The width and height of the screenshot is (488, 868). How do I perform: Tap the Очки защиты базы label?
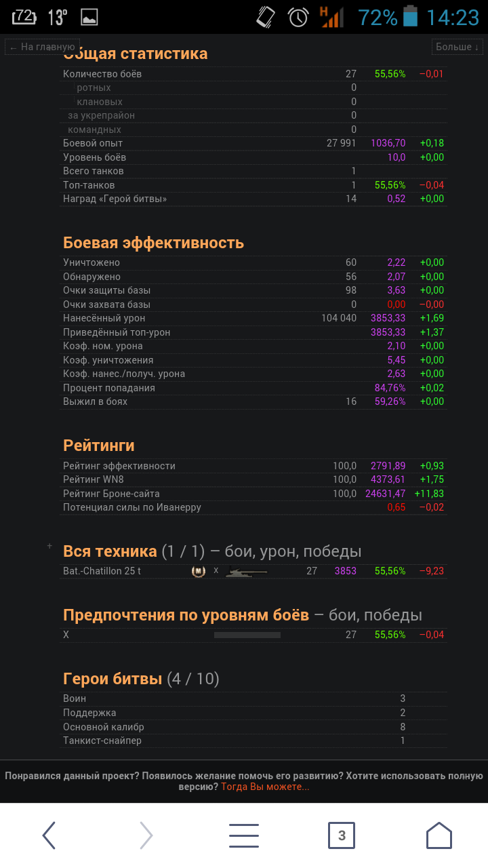pos(107,290)
